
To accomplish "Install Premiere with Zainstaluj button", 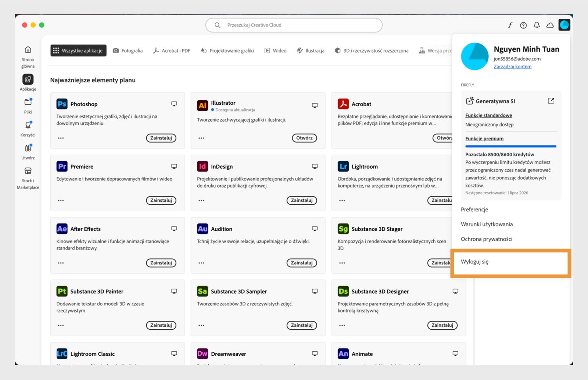I will tap(161, 201).
